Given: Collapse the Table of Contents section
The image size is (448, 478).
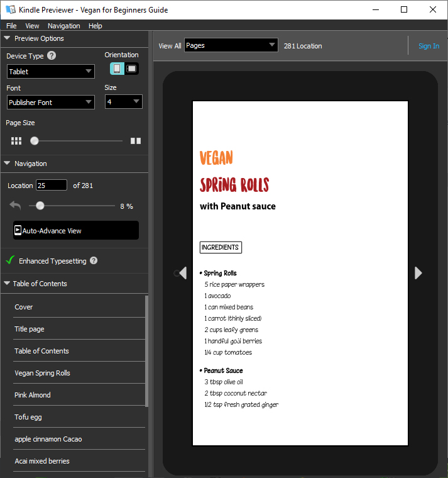Looking at the screenshot, I should click(7, 283).
